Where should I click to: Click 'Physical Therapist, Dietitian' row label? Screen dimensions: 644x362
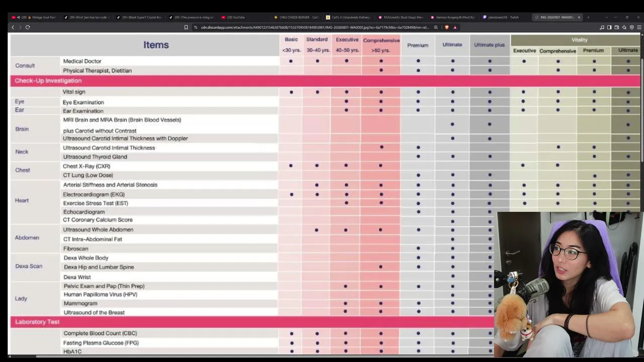97,70
